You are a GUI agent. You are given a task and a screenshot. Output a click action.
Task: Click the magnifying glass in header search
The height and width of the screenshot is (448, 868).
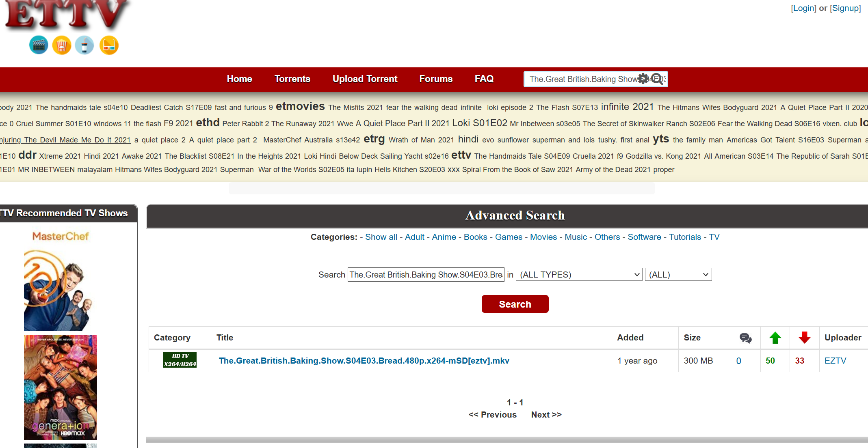(x=657, y=79)
